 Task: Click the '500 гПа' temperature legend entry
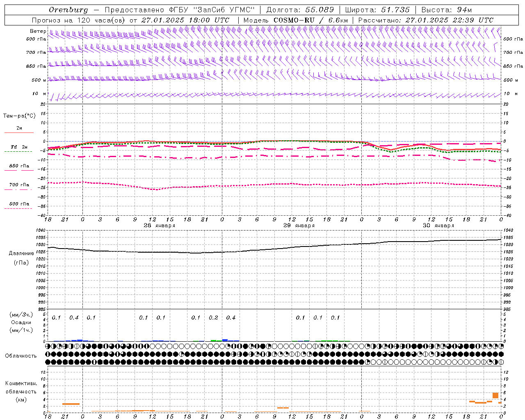tap(19, 204)
